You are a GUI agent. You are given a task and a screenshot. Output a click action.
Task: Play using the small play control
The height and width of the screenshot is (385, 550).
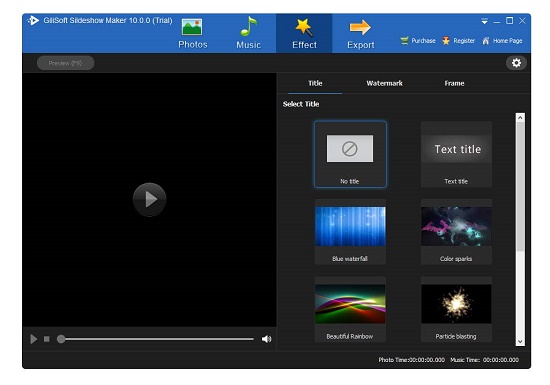(x=34, y=339)
